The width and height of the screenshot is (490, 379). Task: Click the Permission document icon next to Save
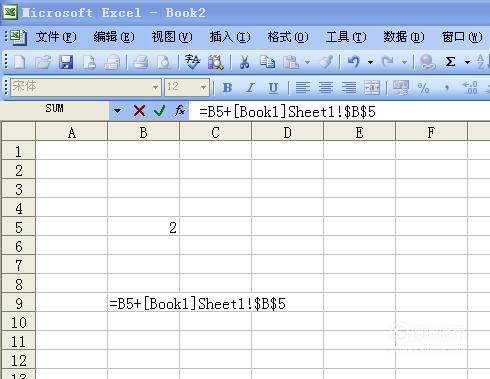coord(89,62)
